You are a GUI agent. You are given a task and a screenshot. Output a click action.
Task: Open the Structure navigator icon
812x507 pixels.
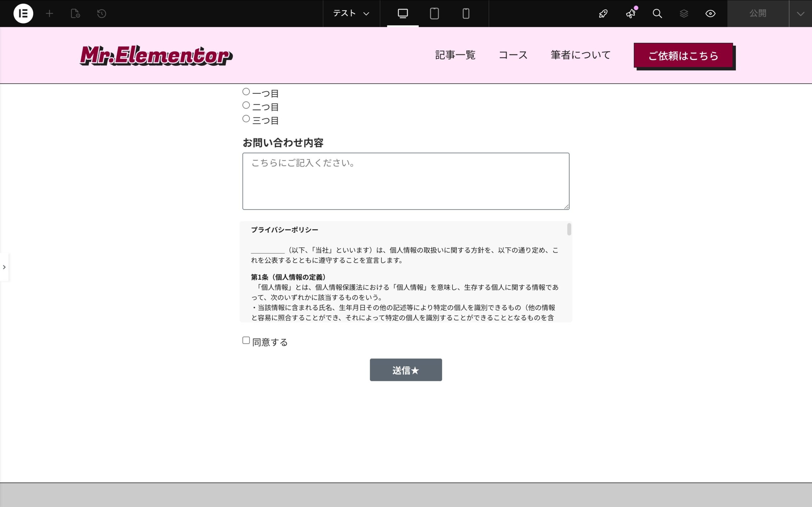[x=684, y=13]
